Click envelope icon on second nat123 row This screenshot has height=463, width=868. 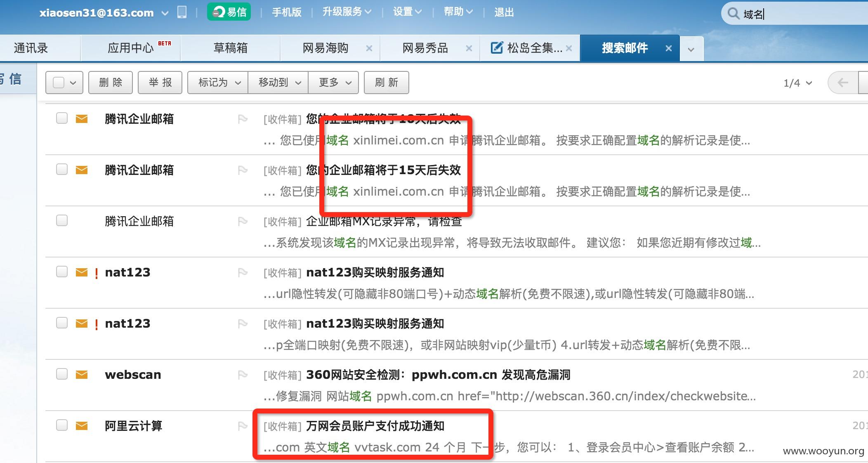point(82,324)
